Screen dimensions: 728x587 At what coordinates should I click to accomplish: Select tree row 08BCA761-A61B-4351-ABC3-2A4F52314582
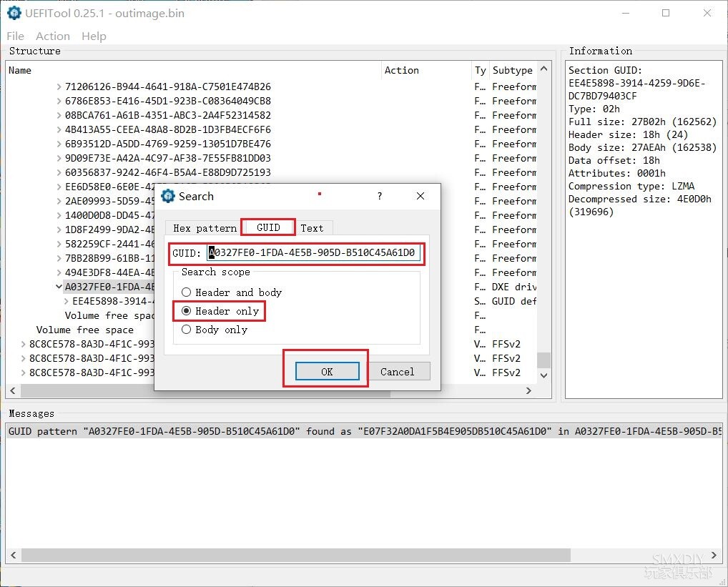[168, 115]
